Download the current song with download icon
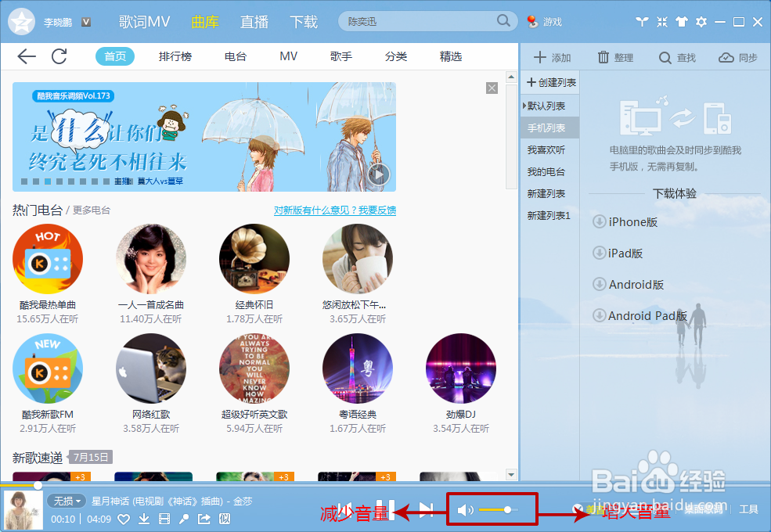 (x=144, y=519)
